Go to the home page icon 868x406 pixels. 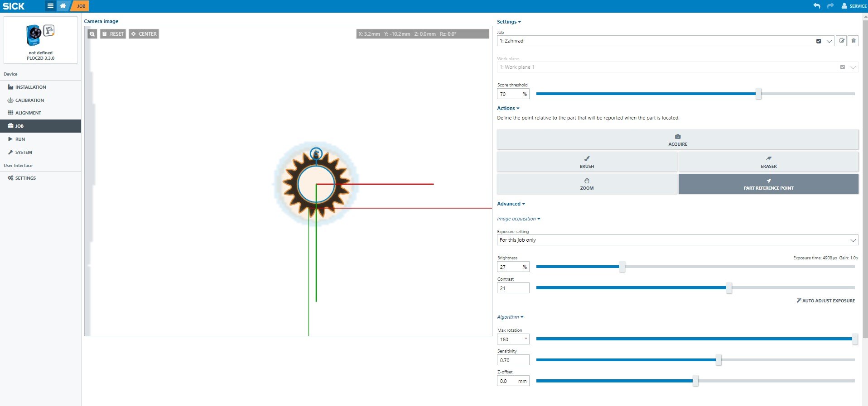pos(63,6)
